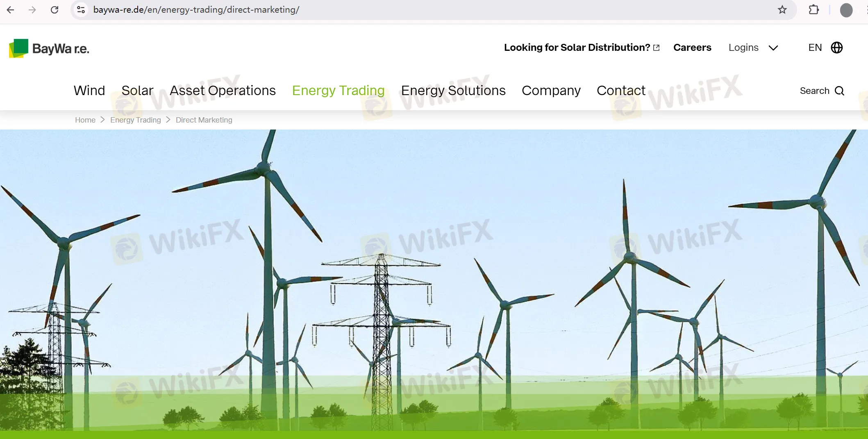Go back using the browser back arrow
The width and height of the screenshot is (868, 439).
[11, 10]
